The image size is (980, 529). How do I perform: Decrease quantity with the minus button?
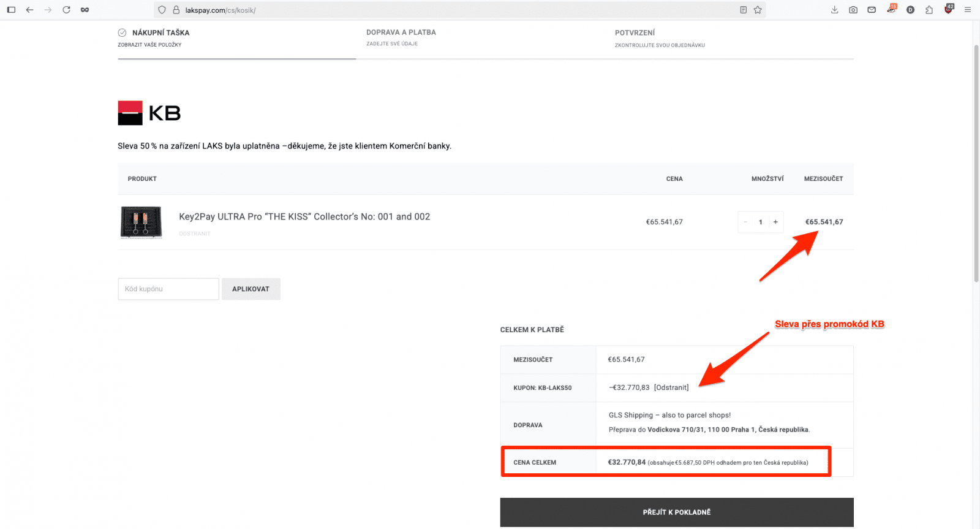(745, 222)
